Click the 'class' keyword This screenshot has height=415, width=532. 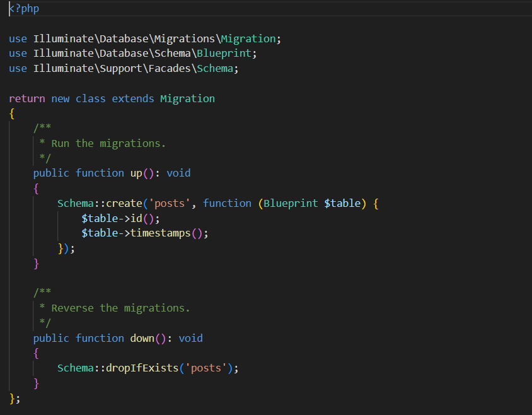click(x=90, y=98)
